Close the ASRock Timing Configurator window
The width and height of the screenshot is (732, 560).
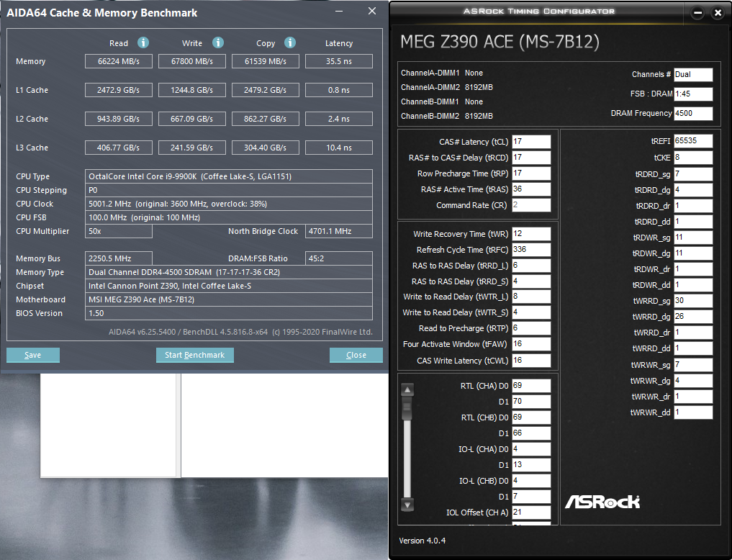click(718, 13)
